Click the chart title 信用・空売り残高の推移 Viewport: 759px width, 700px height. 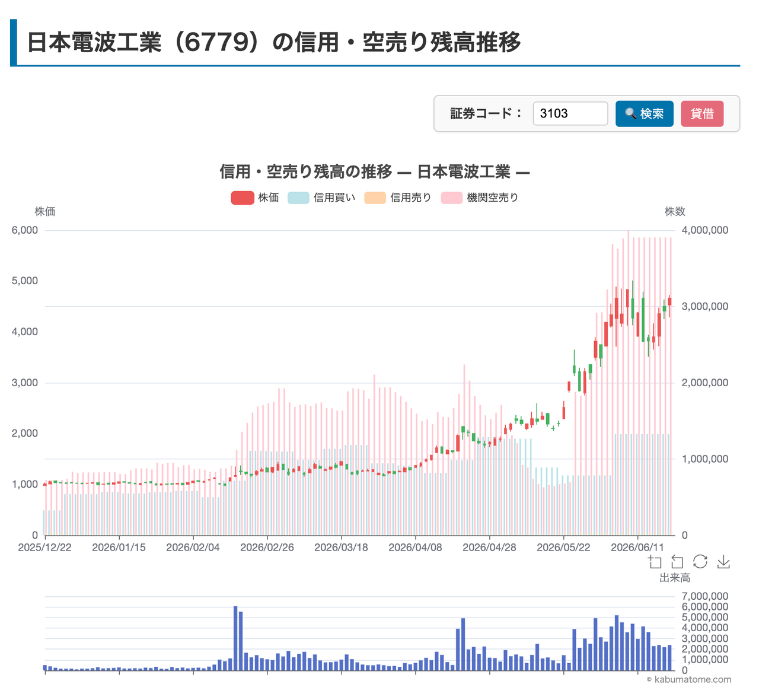306,172
